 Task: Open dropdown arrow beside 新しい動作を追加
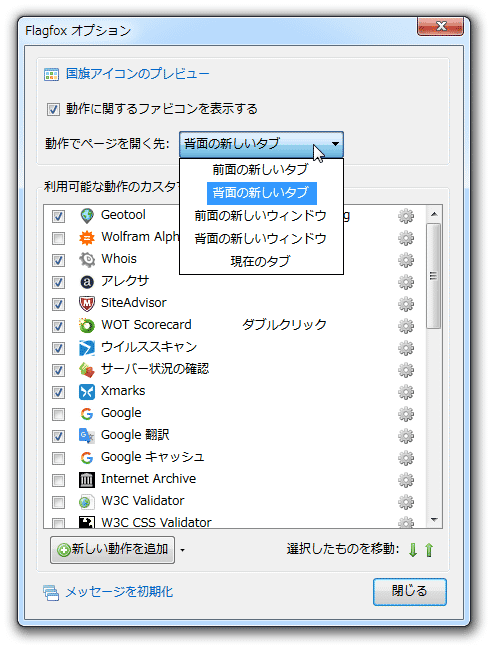pyautogui.click(x=182, y=550)
